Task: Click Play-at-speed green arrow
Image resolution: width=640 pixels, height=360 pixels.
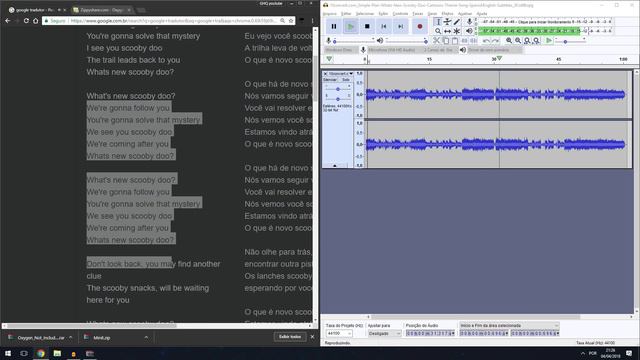Action: click(549, 40)
